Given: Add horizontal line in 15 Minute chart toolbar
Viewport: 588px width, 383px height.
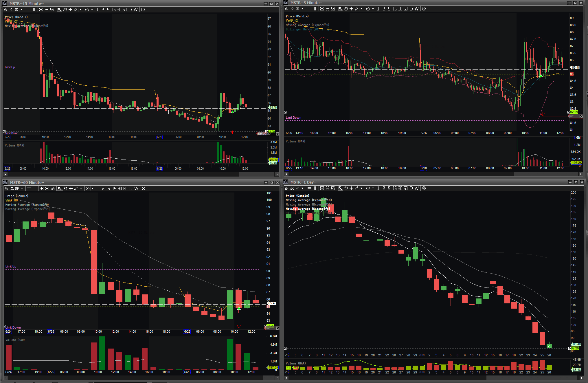Looking at the screenshot, I should (28, 10).
